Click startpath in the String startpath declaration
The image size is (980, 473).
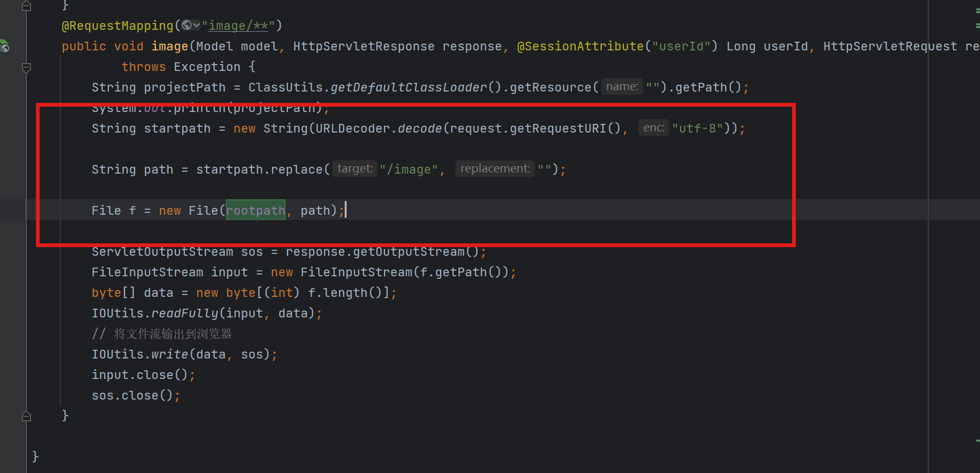click(x=177, y=128)
